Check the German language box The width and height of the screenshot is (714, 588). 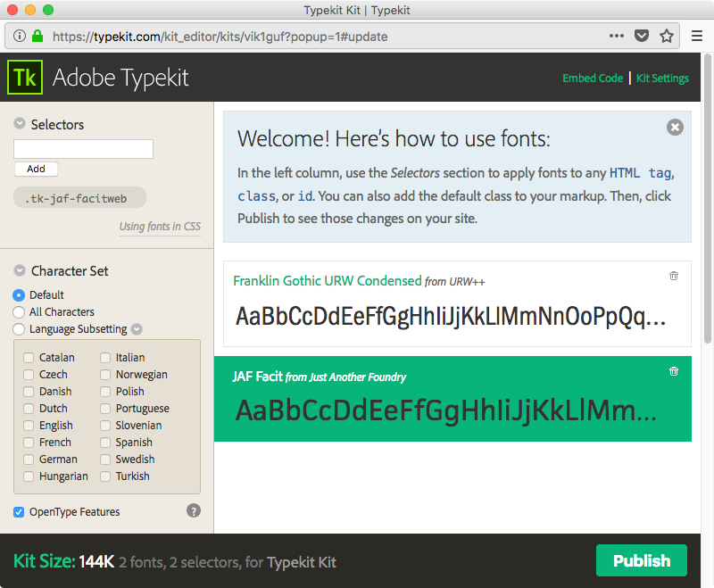click(29, 460)
